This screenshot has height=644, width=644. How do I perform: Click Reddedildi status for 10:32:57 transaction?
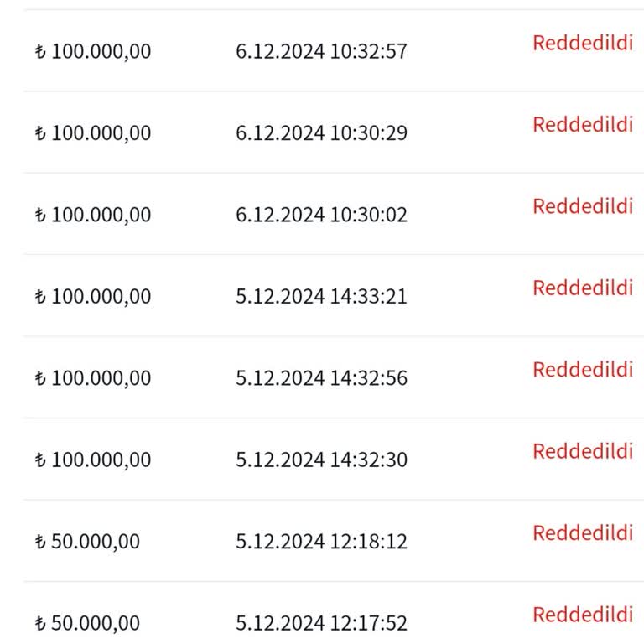[x=583, y=43]
